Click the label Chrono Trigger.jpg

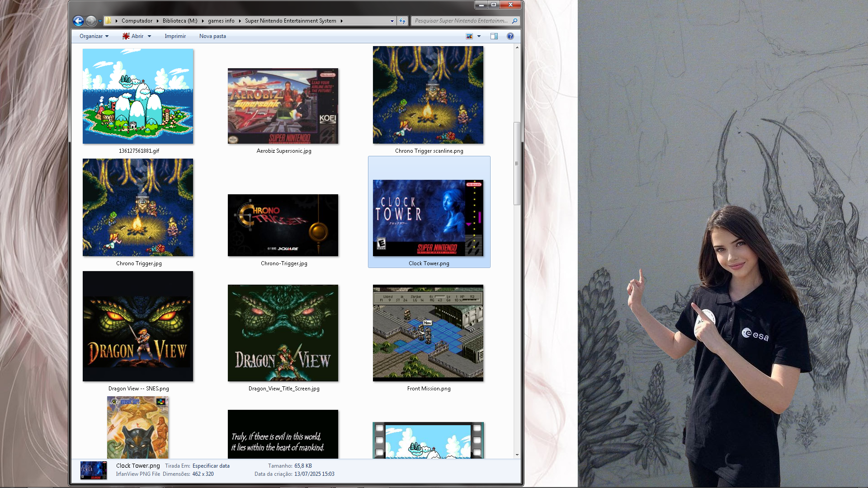(139, 263)
